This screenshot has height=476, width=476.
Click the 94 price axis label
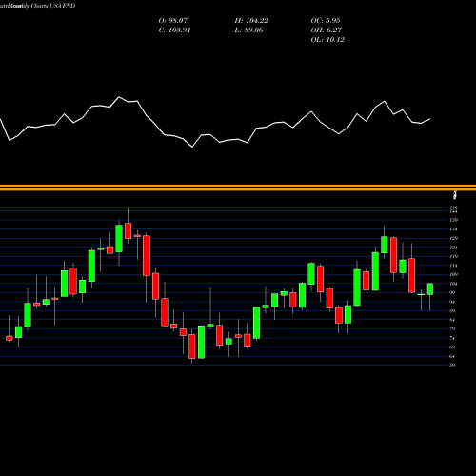click(x=452, y=302)
